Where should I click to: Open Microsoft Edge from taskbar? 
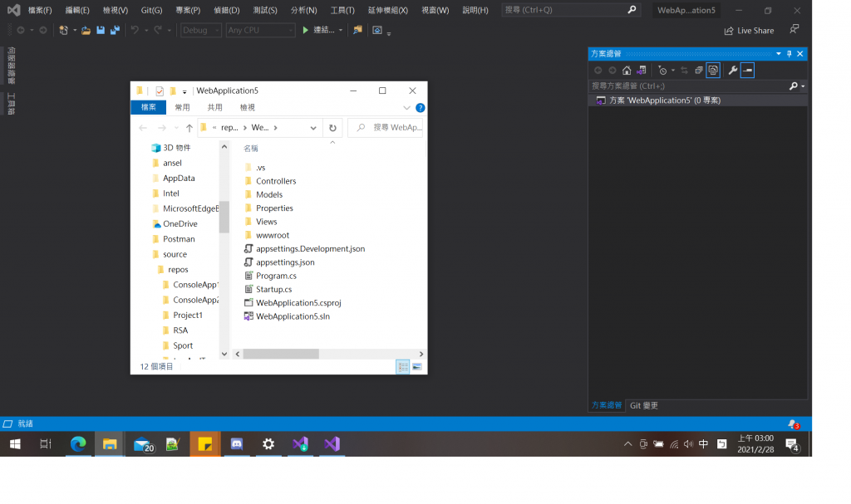[78, 444]
